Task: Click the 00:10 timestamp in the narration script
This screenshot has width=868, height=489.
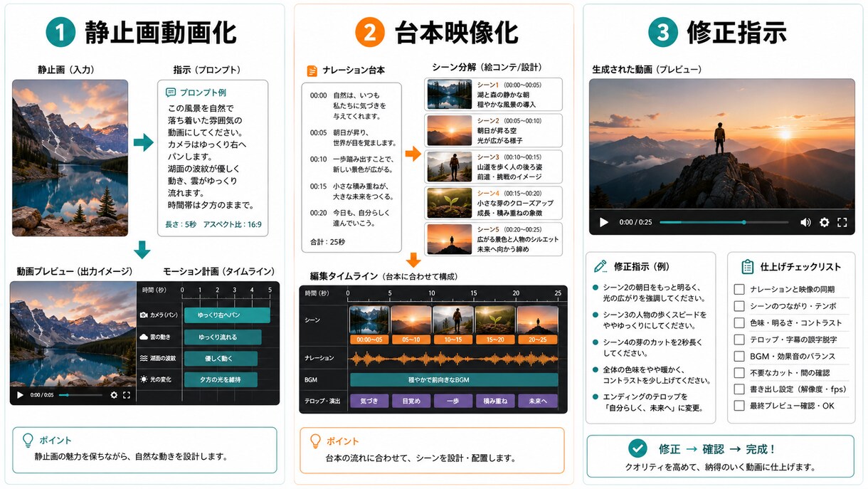Action: click(318, 159)
